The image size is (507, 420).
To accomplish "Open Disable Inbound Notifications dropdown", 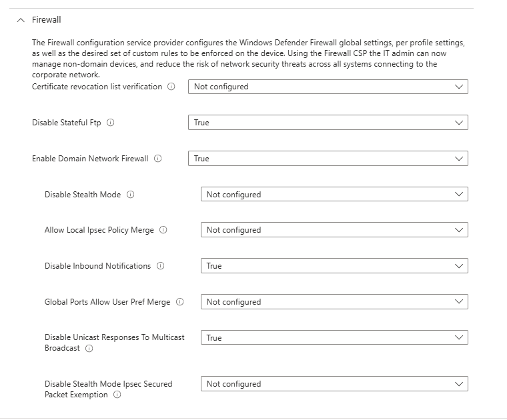I will click(x=334, y=265).
